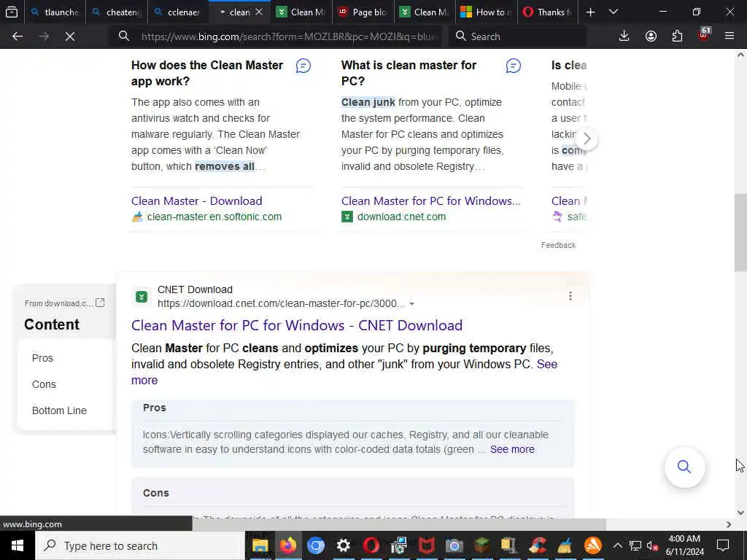Open Firefox View icon at tab bar start
Image resolution: width=747 pixels, height=560 pixels.
click(x=12, y=12)
